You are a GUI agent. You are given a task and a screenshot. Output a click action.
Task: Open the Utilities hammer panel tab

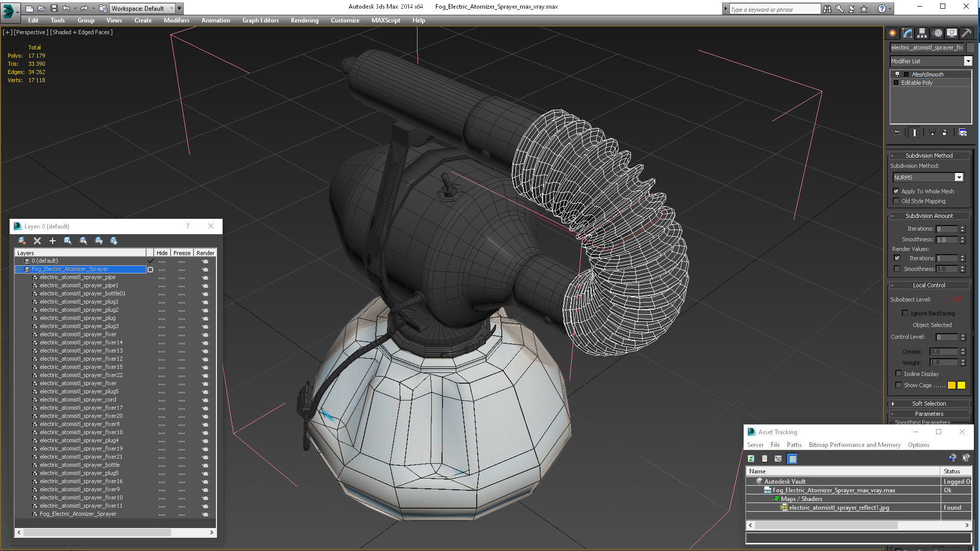pos(966,33)
